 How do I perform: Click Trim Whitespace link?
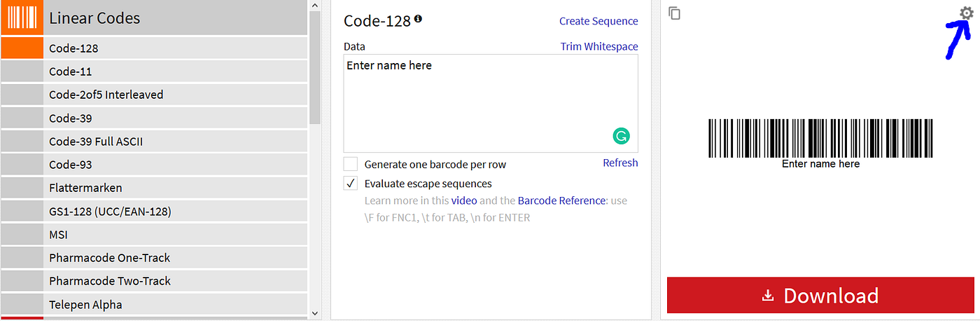click(x=599, y=46)
